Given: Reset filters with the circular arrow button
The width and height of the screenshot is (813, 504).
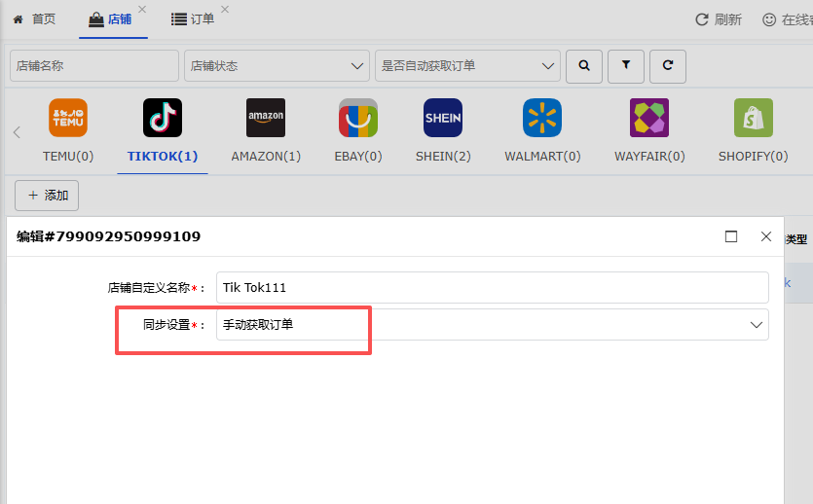Looking at the screenshot, I should click(668, 66).
